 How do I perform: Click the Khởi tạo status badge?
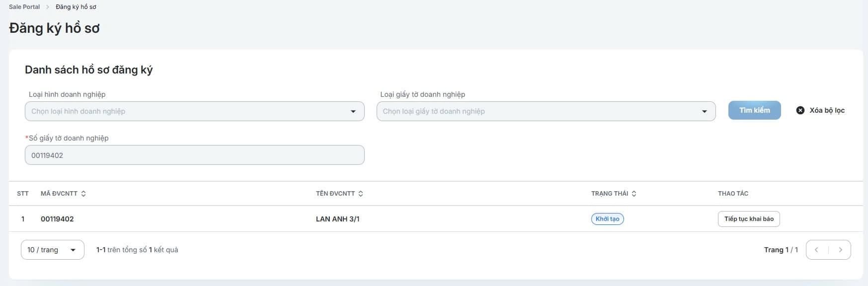pos(607,219)
